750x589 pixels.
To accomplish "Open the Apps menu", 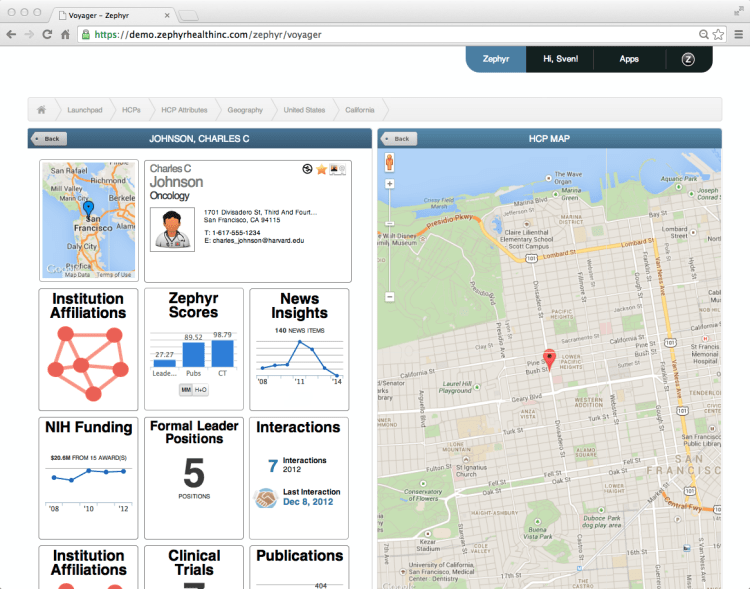I will click(629, 59).
